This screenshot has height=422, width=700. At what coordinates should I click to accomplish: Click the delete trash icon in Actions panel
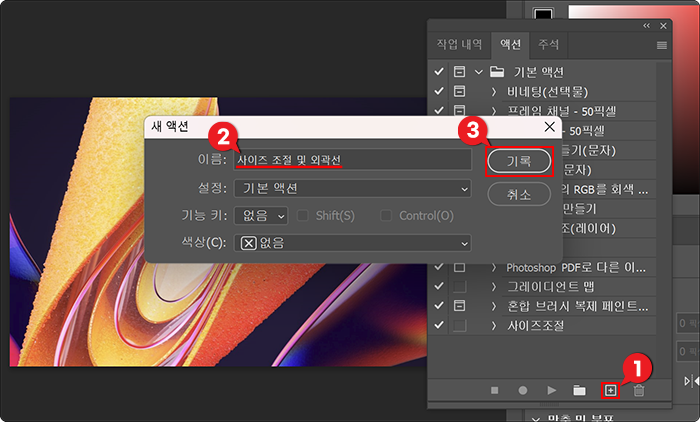tap(639, 391)
